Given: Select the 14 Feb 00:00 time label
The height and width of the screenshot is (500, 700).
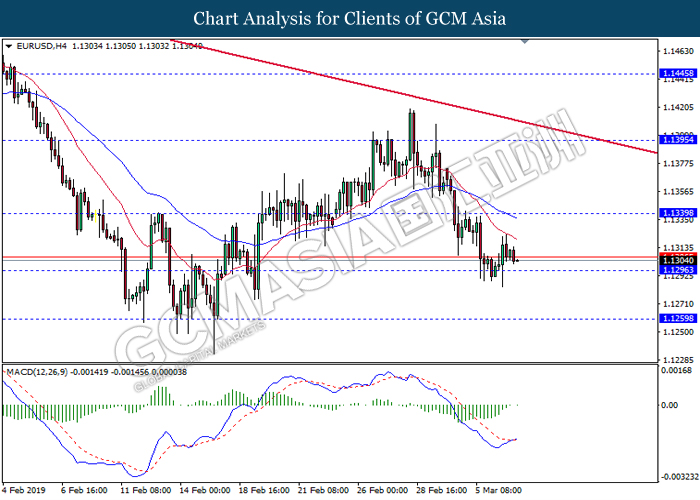Looking at the screenshot, I should point(205,490).
